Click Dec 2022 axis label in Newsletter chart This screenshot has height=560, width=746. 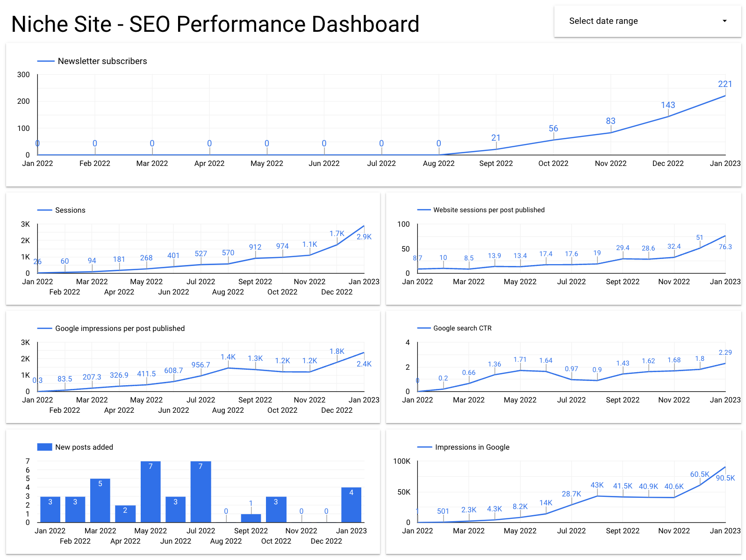(668, 164)
